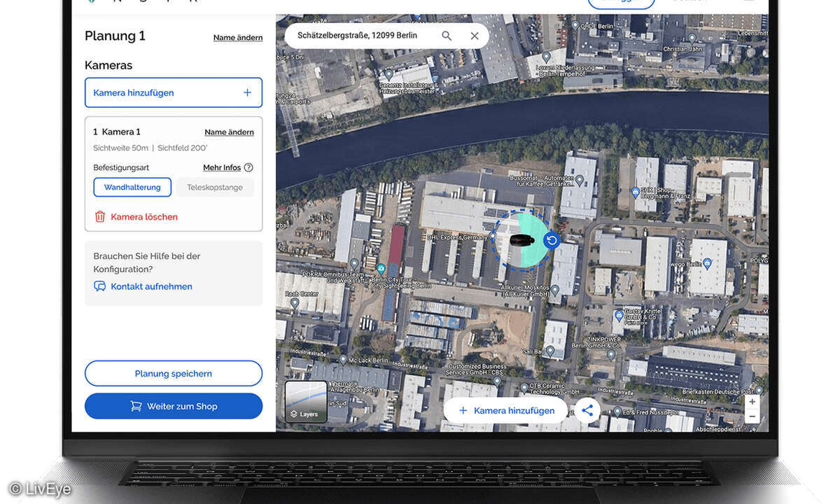Image resolution: width=840 pixels, height=504 pixels.
Task: Click the Planung 1 heading
Action: (115, 36)
